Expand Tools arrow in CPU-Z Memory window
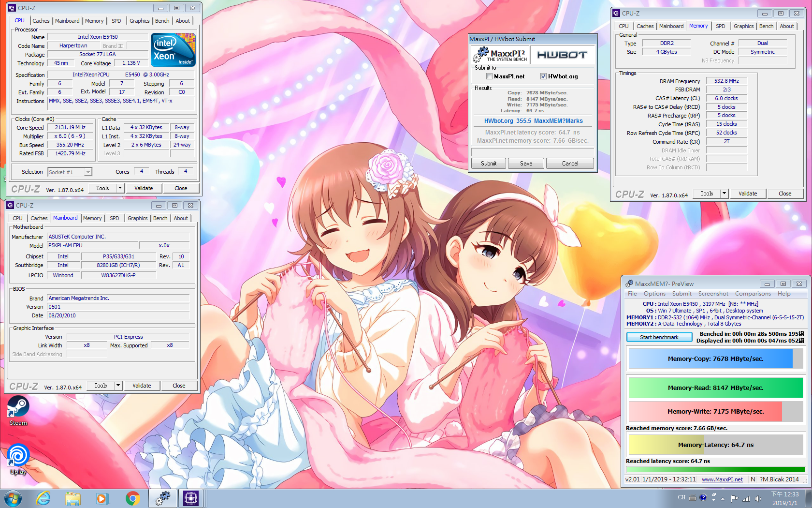 click(x=725, y=194)
